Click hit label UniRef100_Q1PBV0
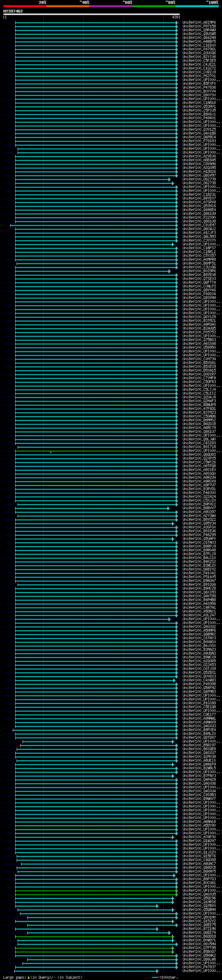 199,906
